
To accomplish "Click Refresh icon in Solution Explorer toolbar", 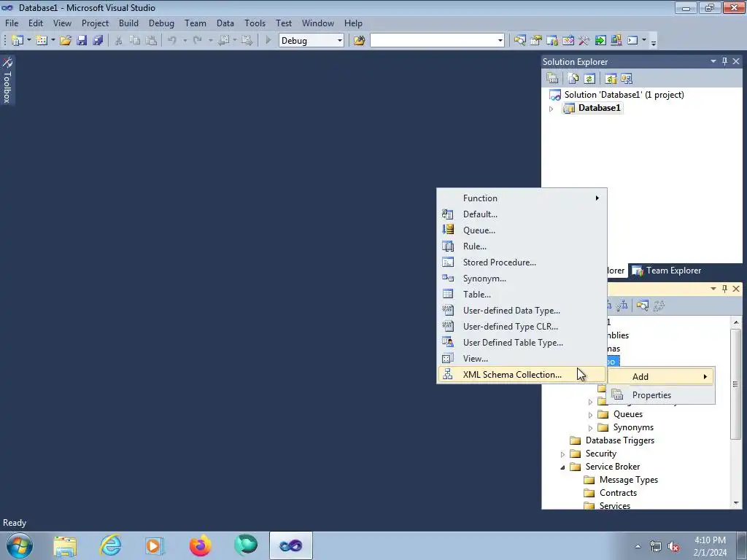I will (589, 79).
